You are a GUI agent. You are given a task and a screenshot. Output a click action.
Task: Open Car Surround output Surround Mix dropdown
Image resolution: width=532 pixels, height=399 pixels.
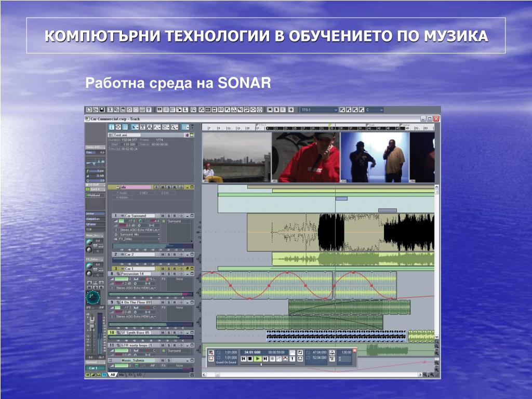[139, 234]
